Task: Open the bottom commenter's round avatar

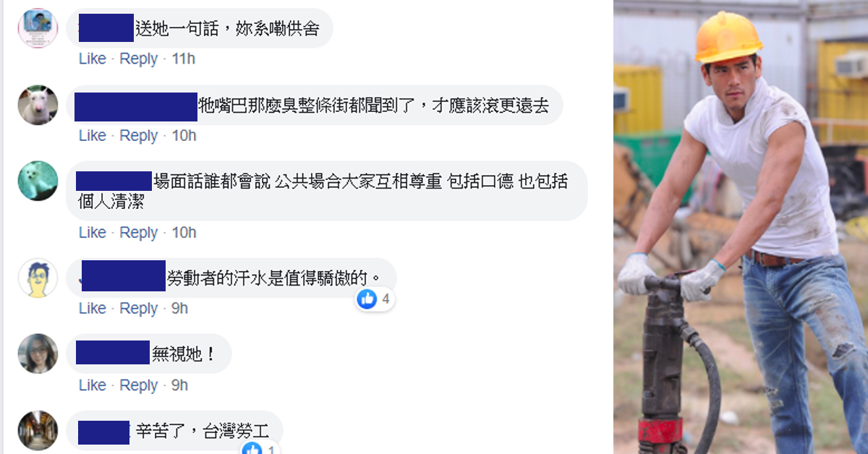Action: (x=38, y=431)
